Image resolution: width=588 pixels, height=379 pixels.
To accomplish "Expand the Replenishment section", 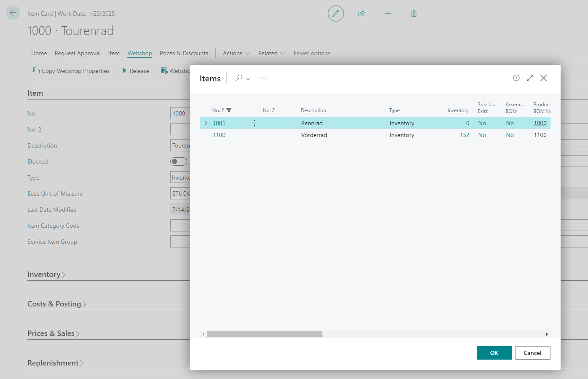I will [x=55, y=363].
